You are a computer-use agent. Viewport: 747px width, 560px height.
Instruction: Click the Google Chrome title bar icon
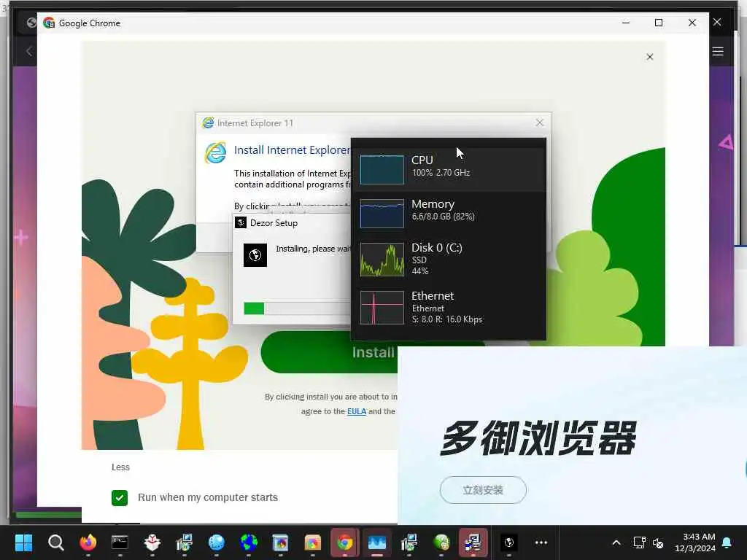pos(49,23)
